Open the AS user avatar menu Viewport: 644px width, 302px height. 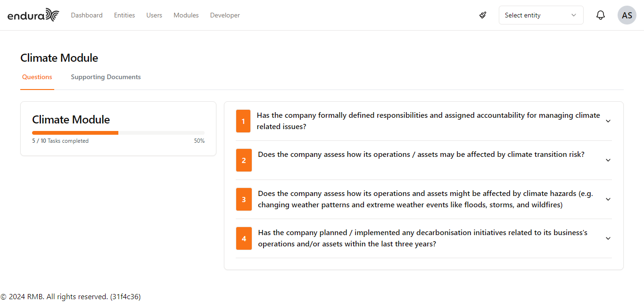point(627,15)
